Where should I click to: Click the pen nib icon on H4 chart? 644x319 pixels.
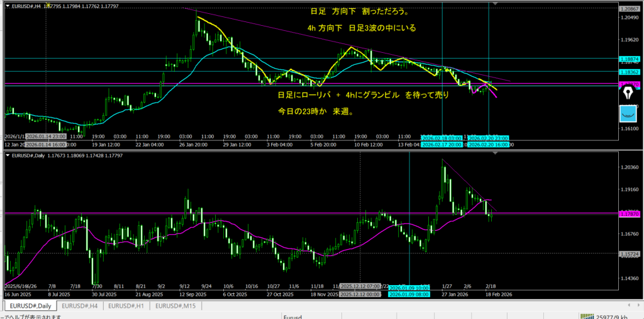point(629,93)
